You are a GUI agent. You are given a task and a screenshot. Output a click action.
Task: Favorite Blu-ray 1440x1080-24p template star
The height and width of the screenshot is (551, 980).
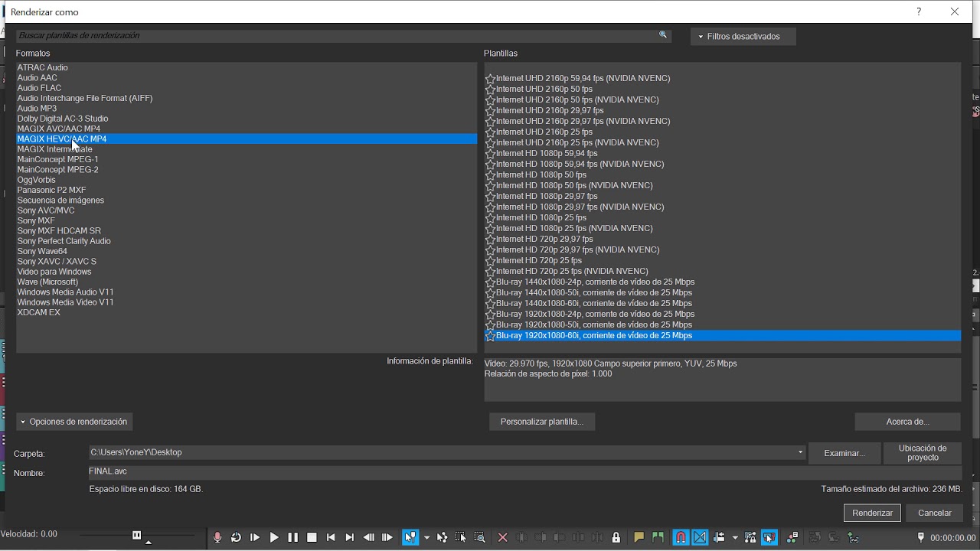(x=490, y=282)
